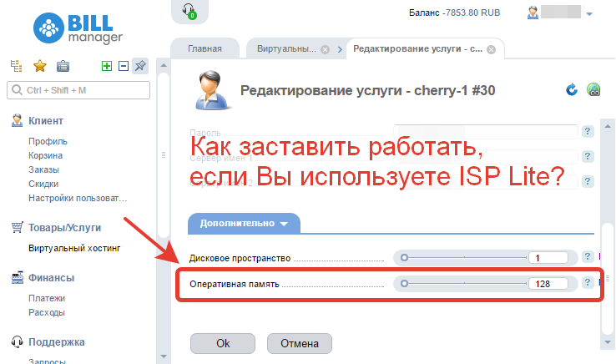Show help for Дисковое пространство
The image size is (616, 364).
(588, 256)
